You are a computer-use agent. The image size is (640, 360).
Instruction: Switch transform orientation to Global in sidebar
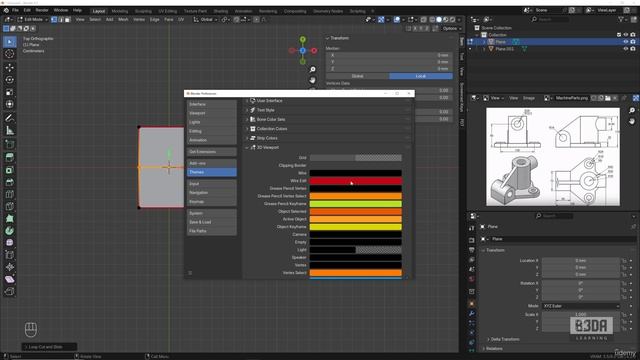358,76
